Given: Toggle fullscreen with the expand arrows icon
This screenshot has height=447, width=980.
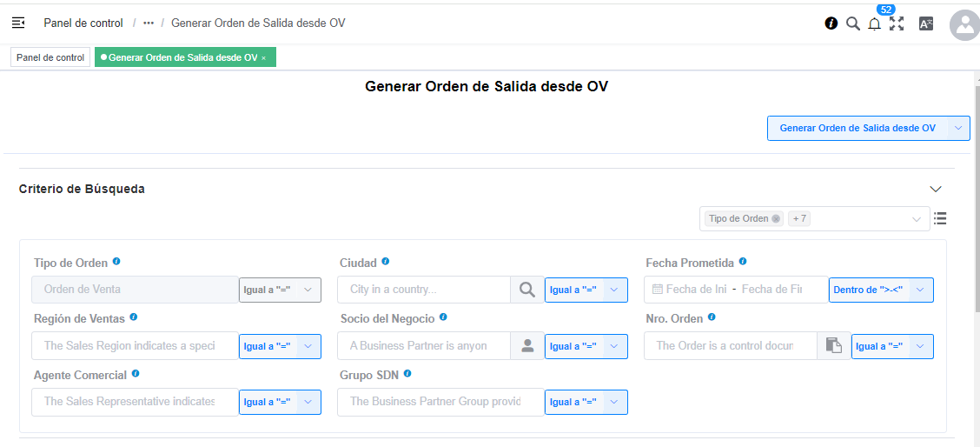Looking at the screenshot, I should click(897, 23).
